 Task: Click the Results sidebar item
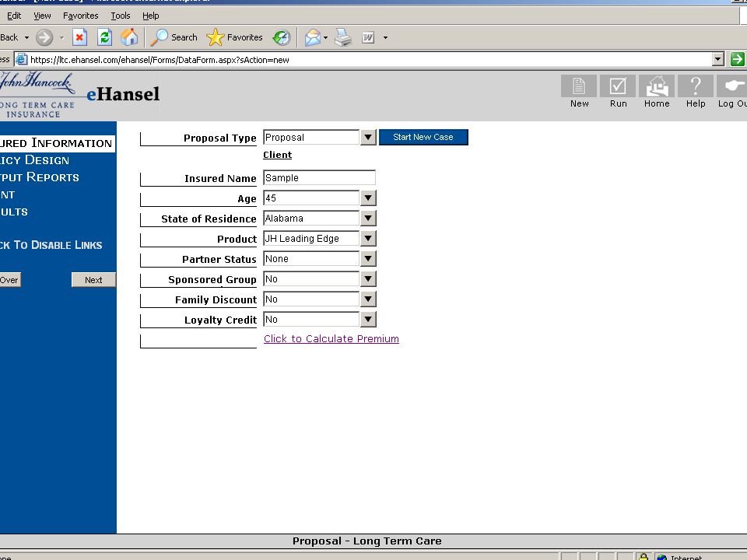(14, 212)
